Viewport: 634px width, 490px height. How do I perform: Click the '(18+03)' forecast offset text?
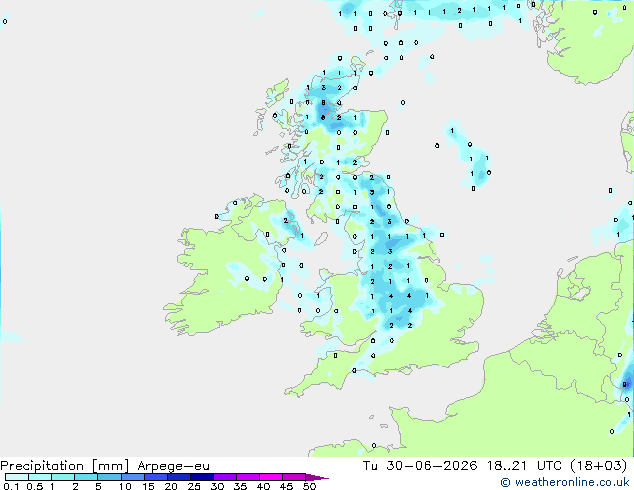pos(598,466)
